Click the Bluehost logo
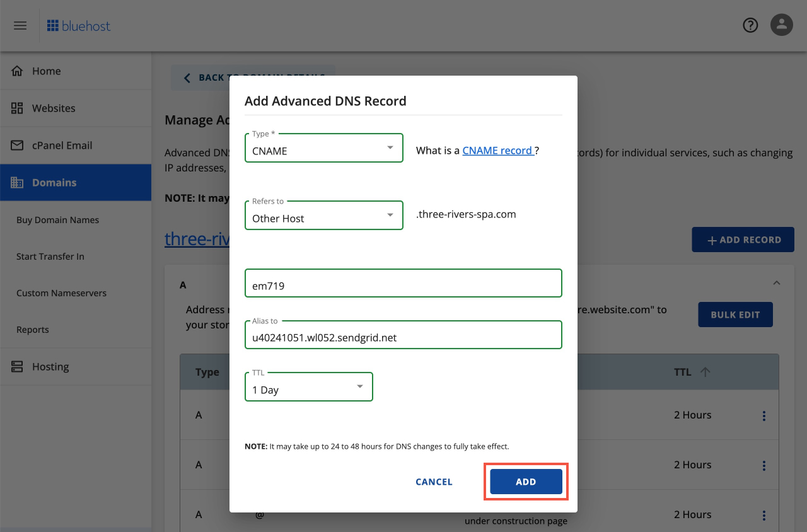807x532 pixels. pos(78,25)
